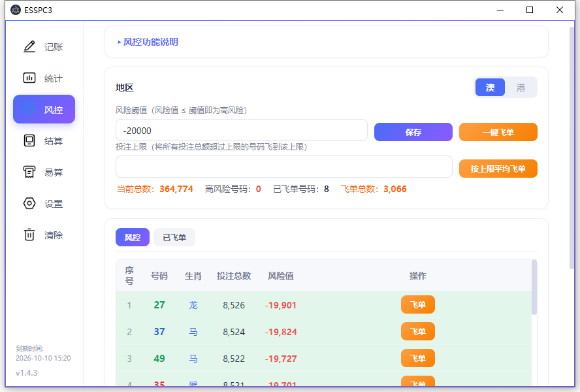Click bet total 8,526
The width and height of the screenshot is (580, 392).
pyautogui.click(x=234, y=305)
